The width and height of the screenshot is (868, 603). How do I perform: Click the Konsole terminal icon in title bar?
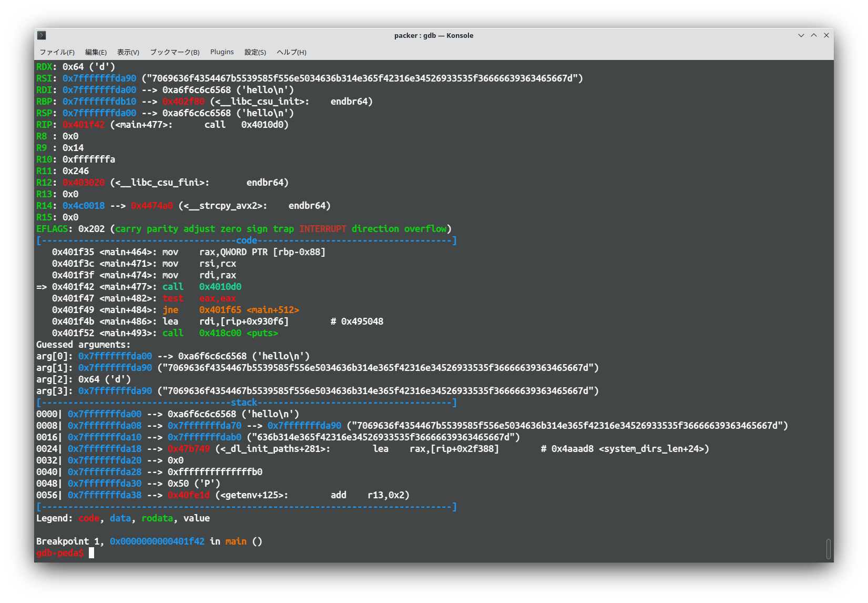[42, 35]
